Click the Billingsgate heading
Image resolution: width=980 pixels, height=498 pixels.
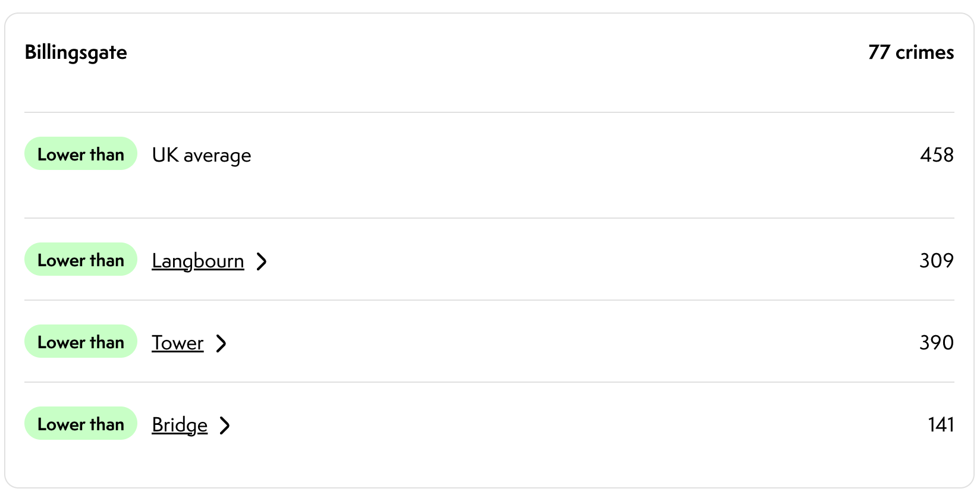click(x=76, y=53)
